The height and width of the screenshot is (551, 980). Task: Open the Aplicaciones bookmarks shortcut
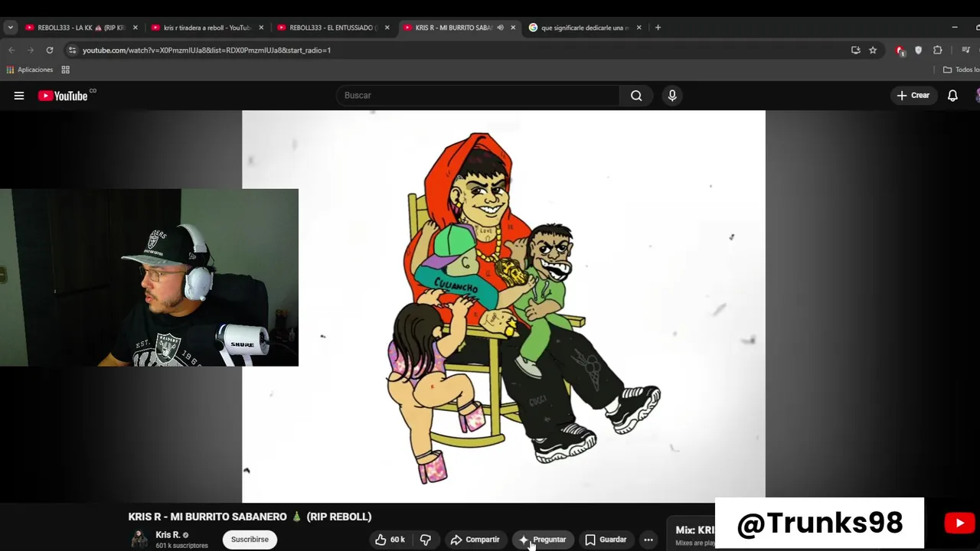tap(30, 70)
